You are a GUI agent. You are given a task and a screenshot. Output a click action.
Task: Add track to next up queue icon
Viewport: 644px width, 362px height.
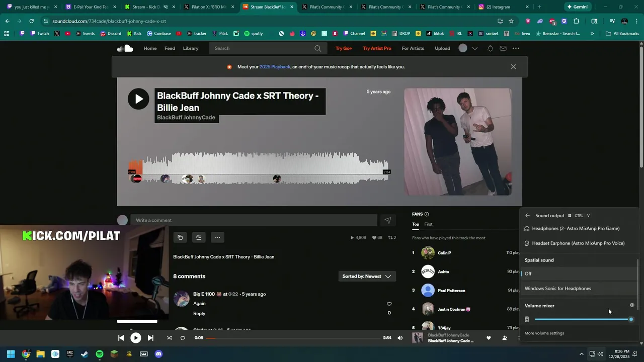[199, 237]
